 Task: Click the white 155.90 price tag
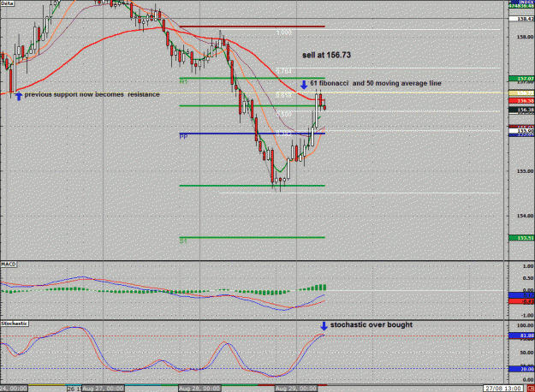pos(521,131)
